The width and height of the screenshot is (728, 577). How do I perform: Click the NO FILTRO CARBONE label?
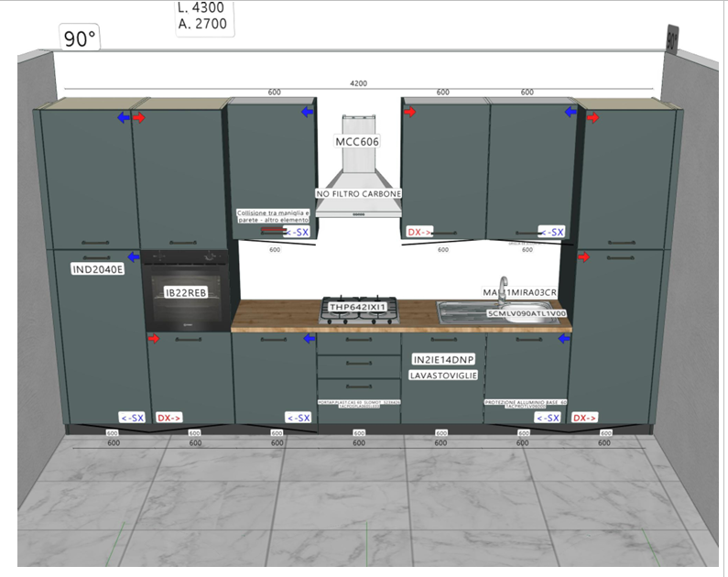359,194
